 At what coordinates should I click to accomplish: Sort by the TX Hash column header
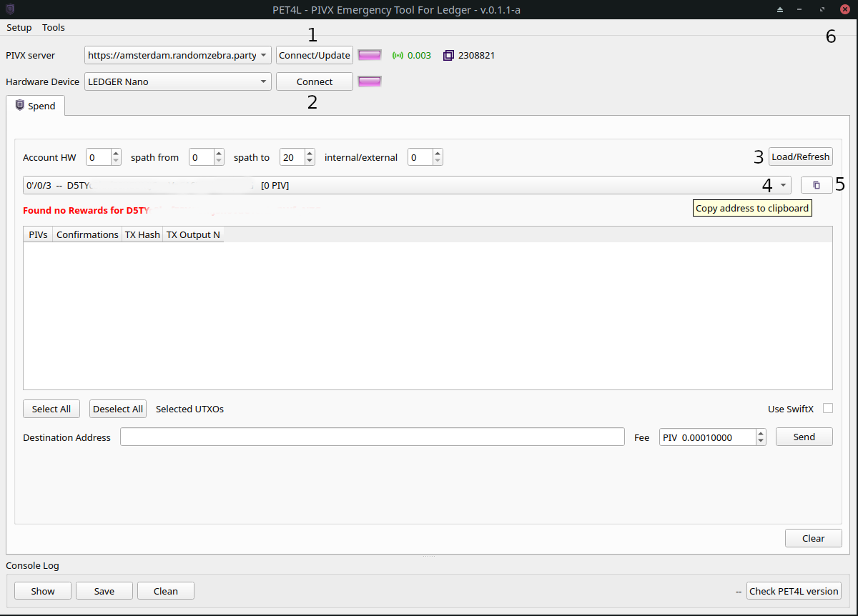142,234
